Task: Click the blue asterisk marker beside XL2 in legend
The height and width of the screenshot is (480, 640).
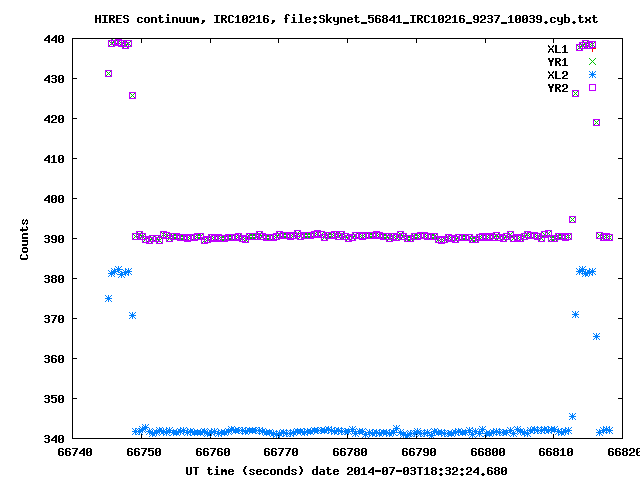Action: (592, 75)
